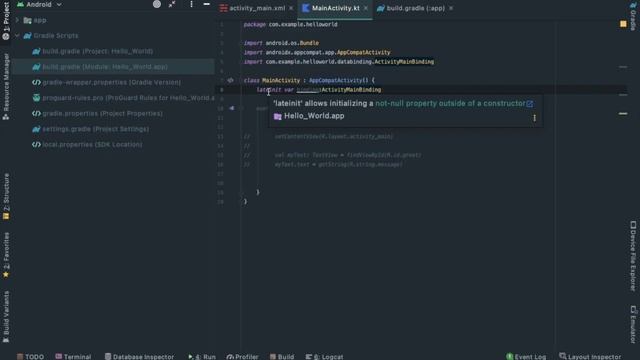640x360 pixels.
Task: Click ActivityMainBinding type in the declaration
Action: [351, 90]
